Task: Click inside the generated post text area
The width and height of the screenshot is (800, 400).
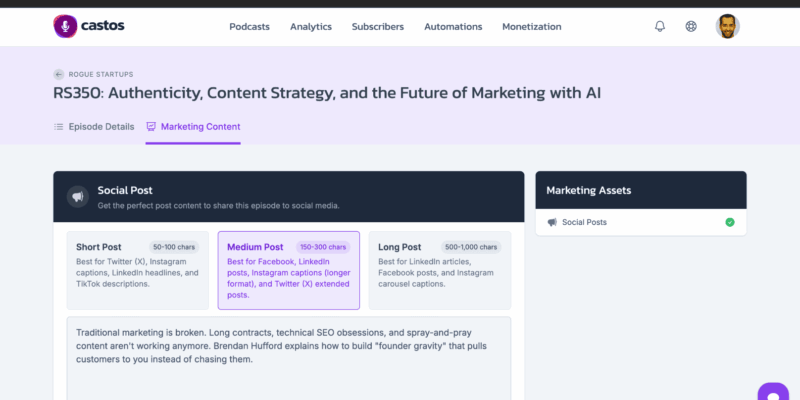Action: click(x=289, y=358)
